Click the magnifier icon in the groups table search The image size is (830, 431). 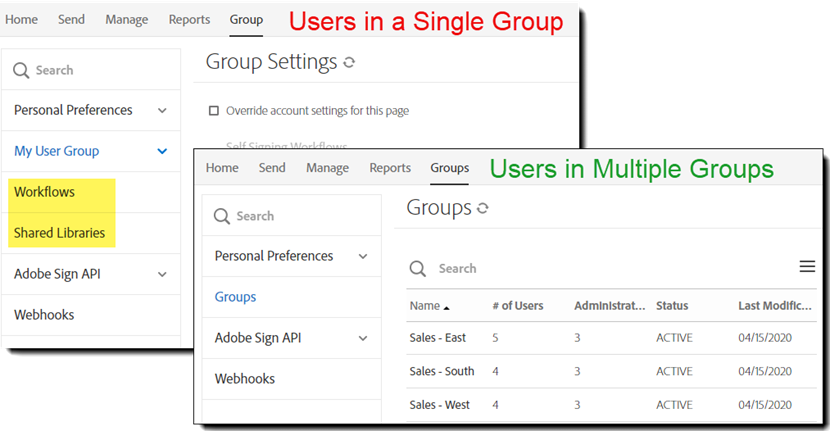[419, 268]
